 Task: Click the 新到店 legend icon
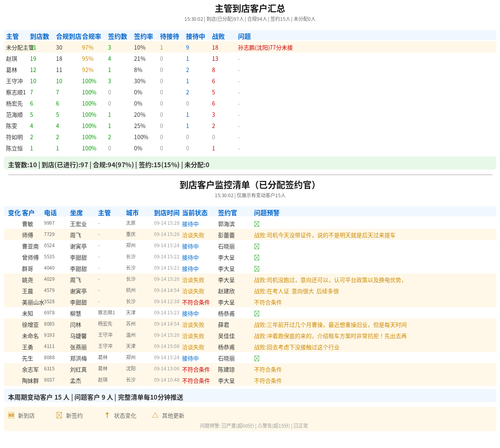click(x=11, y=415)
